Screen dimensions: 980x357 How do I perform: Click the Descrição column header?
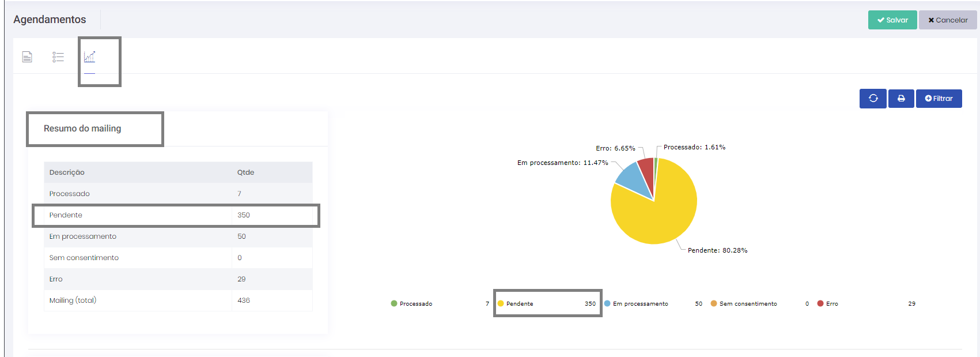(x=67, y=172)
